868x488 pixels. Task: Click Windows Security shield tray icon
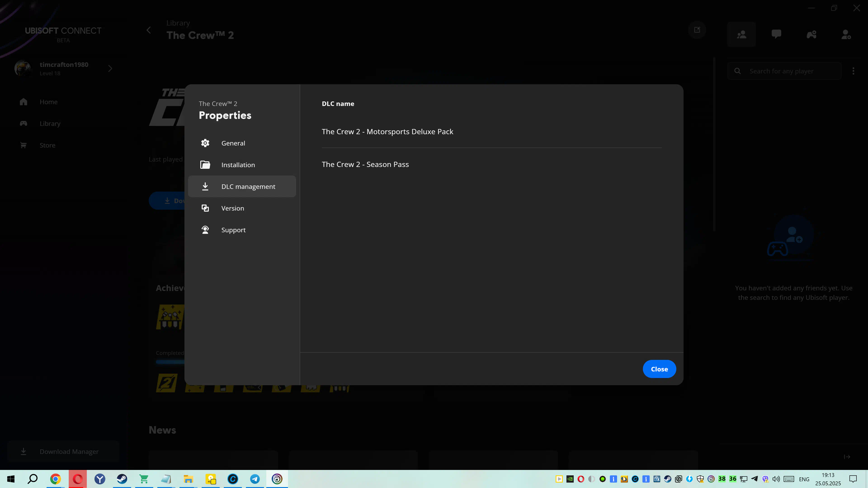click(x=700, y=479)
